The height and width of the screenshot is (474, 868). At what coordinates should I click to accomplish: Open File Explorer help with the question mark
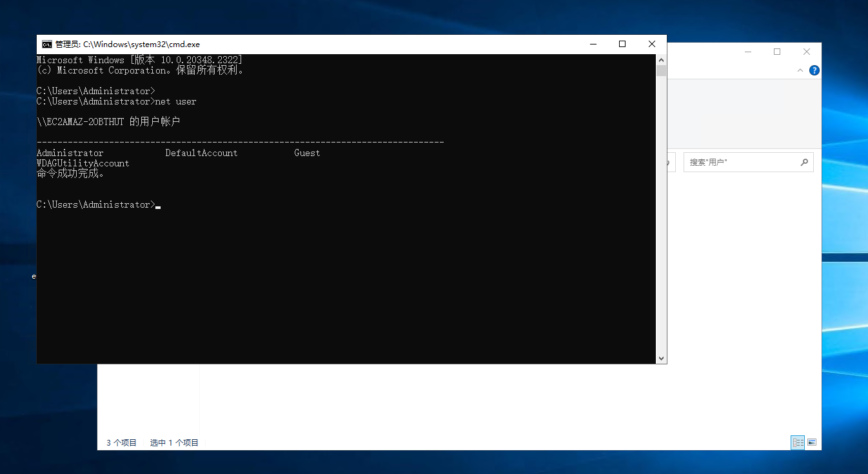click(x=814, y=70)
